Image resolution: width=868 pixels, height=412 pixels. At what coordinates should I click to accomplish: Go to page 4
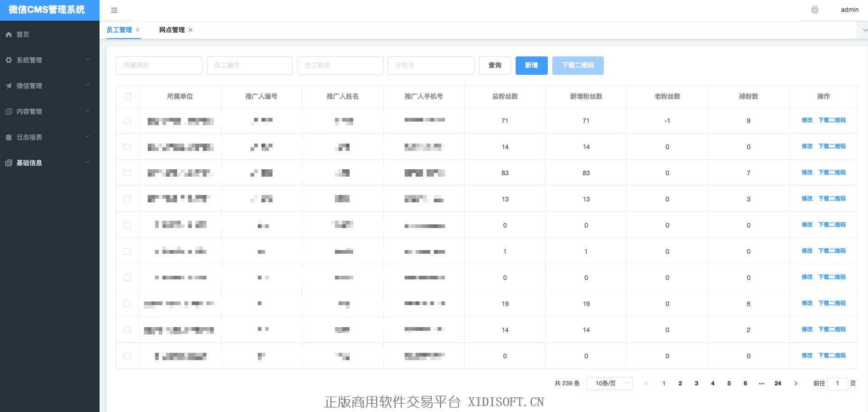pos(713,384)
